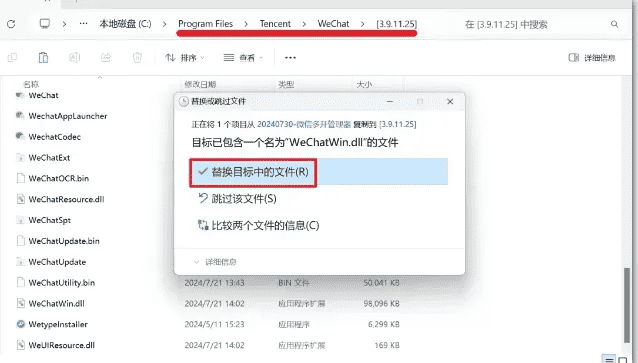The width and height of the screenshot is (638, 363).
Task: Open destination link [3.9.11.25] in dialog
Action: point(398,124)
